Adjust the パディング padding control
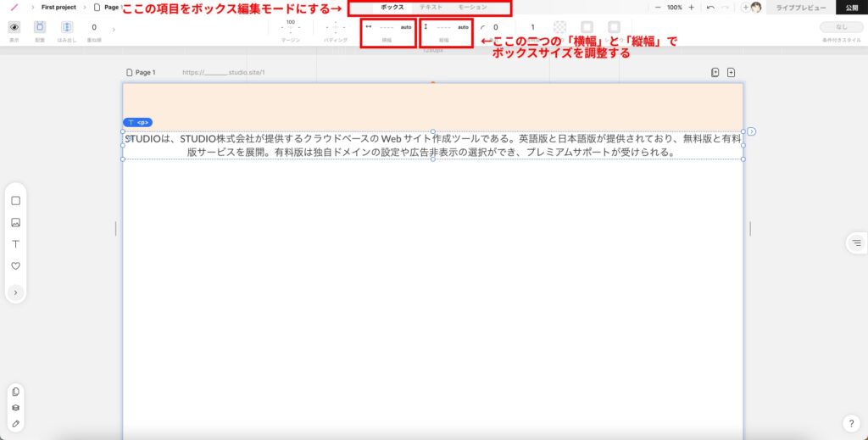Screen dimensions: 868x440 (x=336, y=27)
